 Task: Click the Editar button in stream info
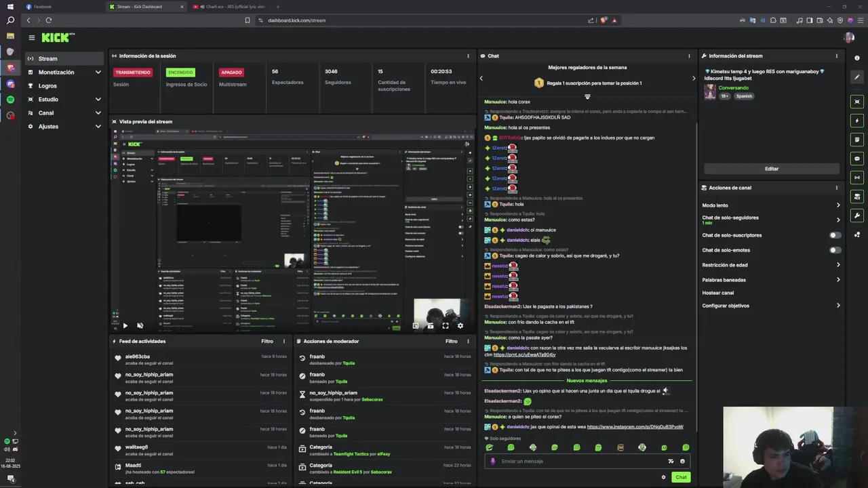tap(772, 169)
